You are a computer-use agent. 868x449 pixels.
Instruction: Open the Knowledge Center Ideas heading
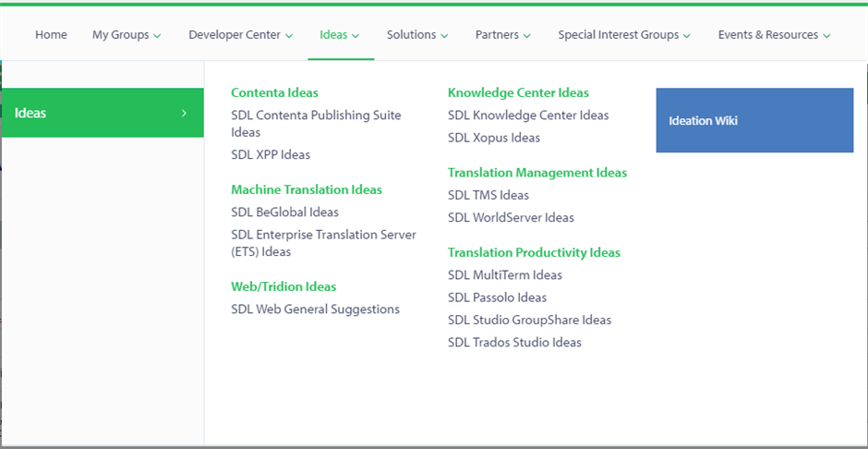[x=518, y=92]
